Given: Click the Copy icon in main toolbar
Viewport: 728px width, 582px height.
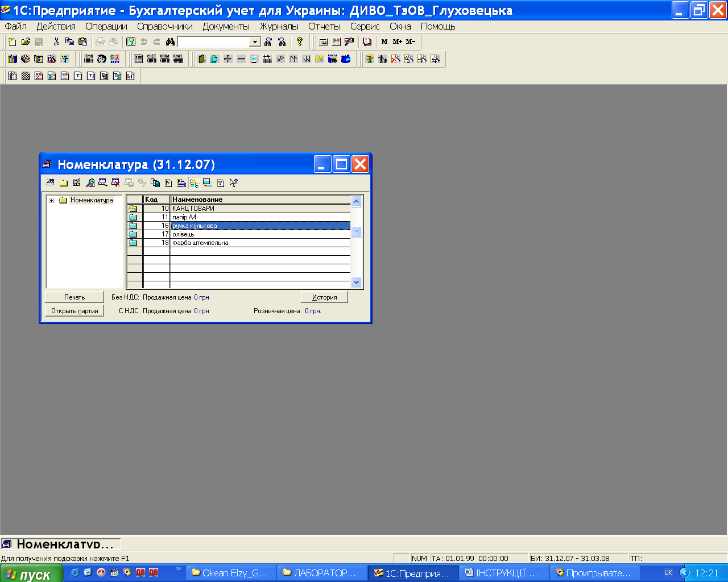Looking at the screenshot, I should pyautogui.click(x=69, y=41).
